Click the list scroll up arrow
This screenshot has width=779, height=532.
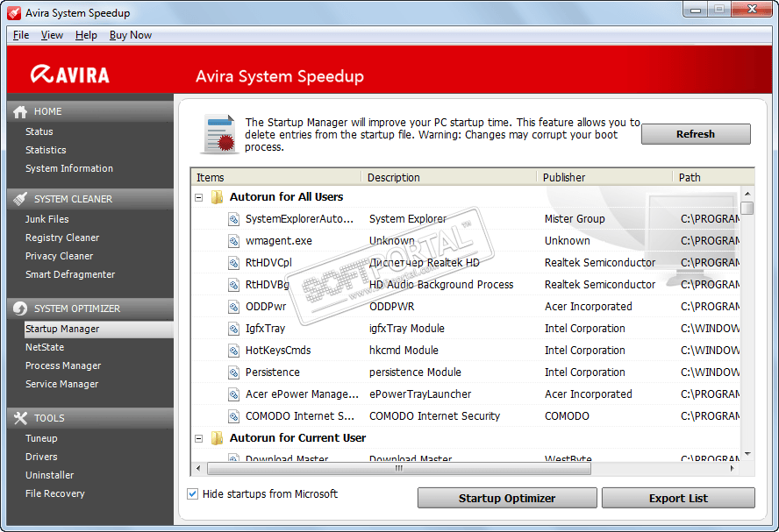tap(747, 194)
